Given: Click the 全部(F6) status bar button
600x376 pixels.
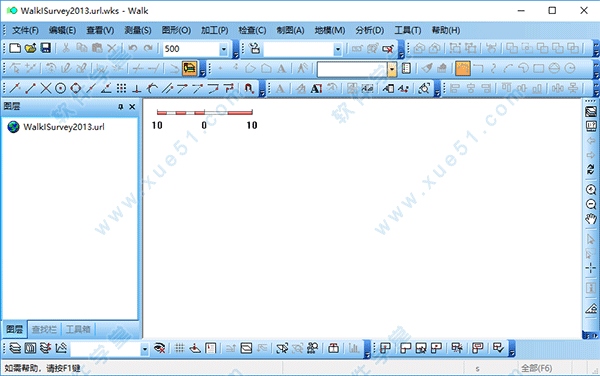Looking at the screenshot, I should [x=536, y=368].
